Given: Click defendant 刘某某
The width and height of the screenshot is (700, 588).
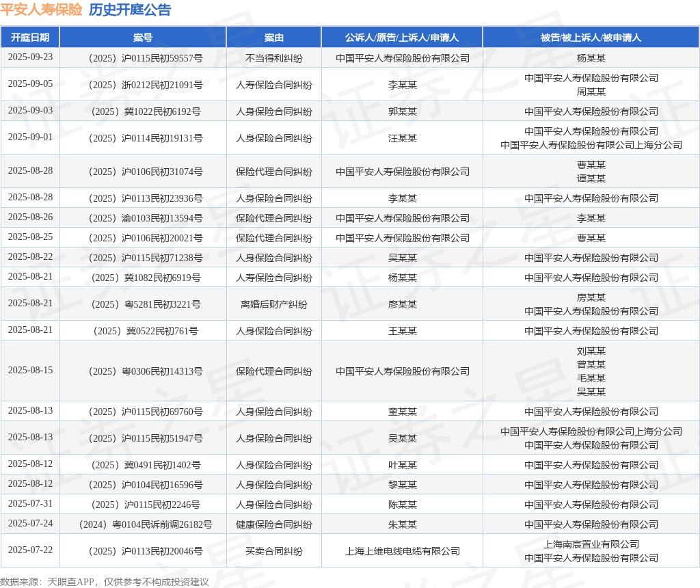Looking at the screenshot, I should point(591,351).
